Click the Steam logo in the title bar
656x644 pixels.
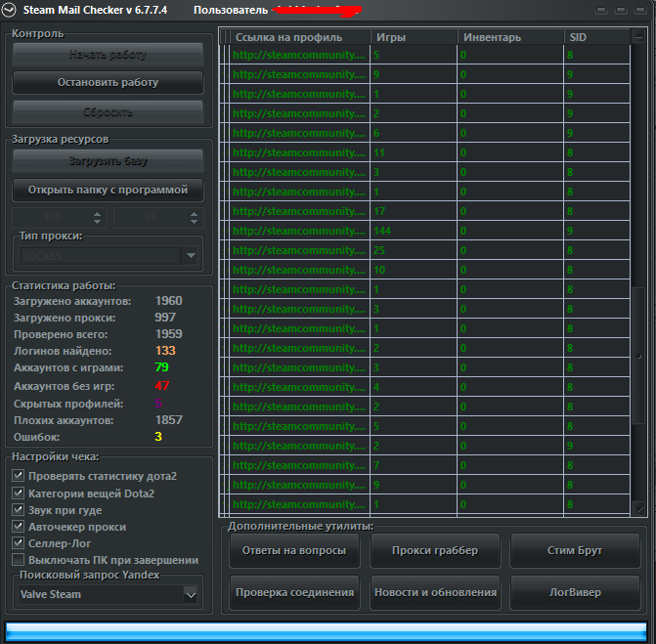pos(11,10)
